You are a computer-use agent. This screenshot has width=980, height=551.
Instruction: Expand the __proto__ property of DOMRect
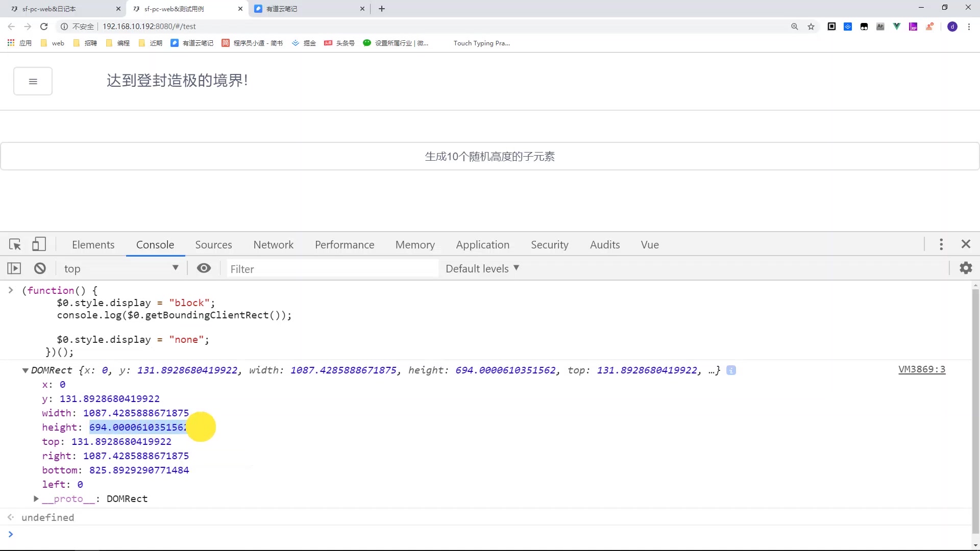pyautogui.click(x=36, y=499)
